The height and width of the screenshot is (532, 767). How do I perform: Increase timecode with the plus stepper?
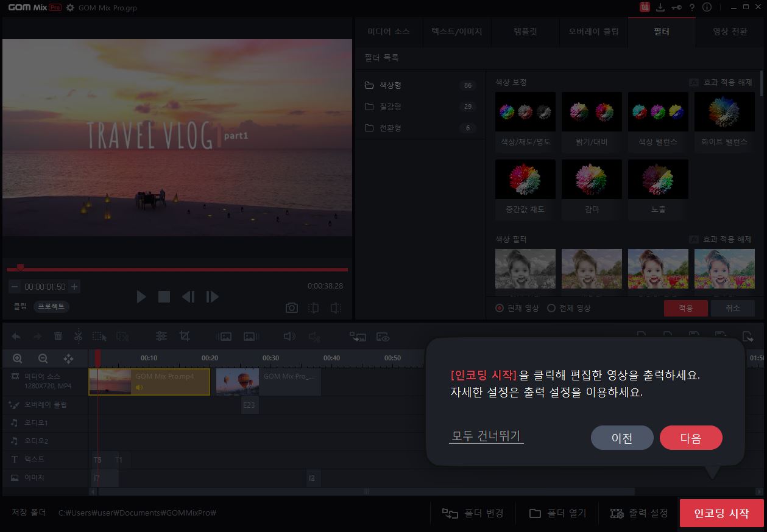(x=74, y=287)
